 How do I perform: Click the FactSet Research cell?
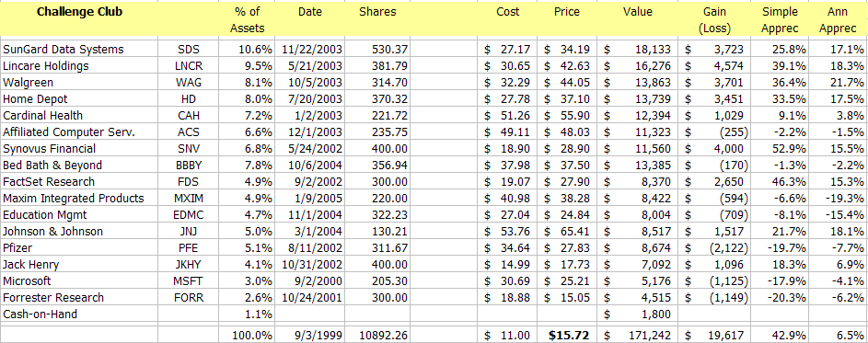pyautogui.click(x=79, y=181)
